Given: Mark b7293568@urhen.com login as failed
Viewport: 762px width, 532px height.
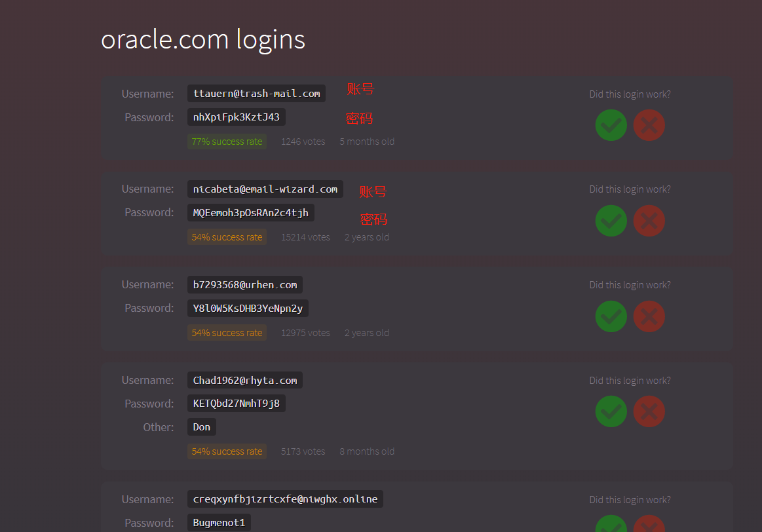Looking at the screenshot, I should (x=649, y=316).
